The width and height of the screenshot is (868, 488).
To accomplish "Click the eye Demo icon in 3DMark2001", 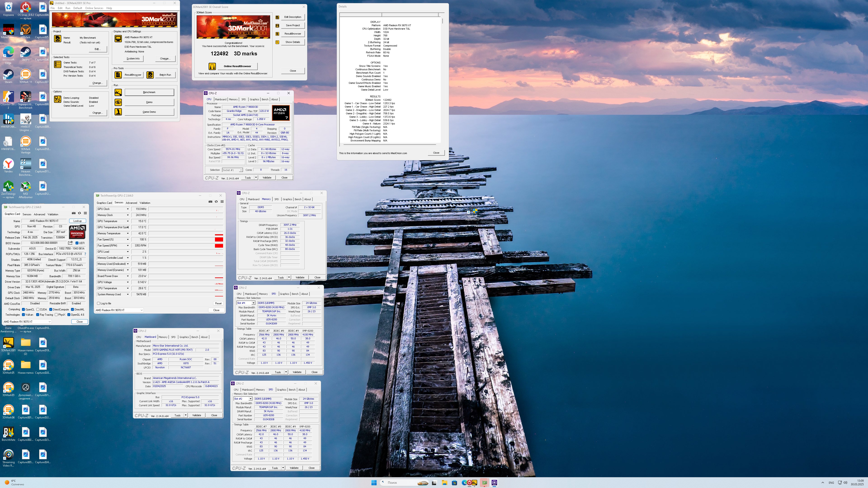I will [x=118, y=102].
